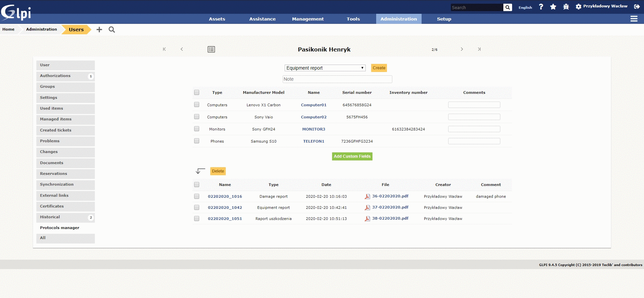The width and height of the screenshot is (644, 298).
Task: Check the 02202020_1051 row checkbox
Action: [x=197, y=219]
